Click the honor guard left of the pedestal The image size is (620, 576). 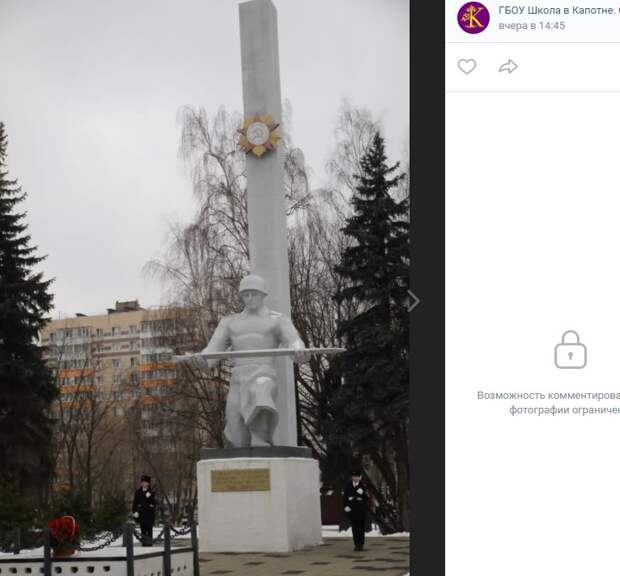[145, 510]
